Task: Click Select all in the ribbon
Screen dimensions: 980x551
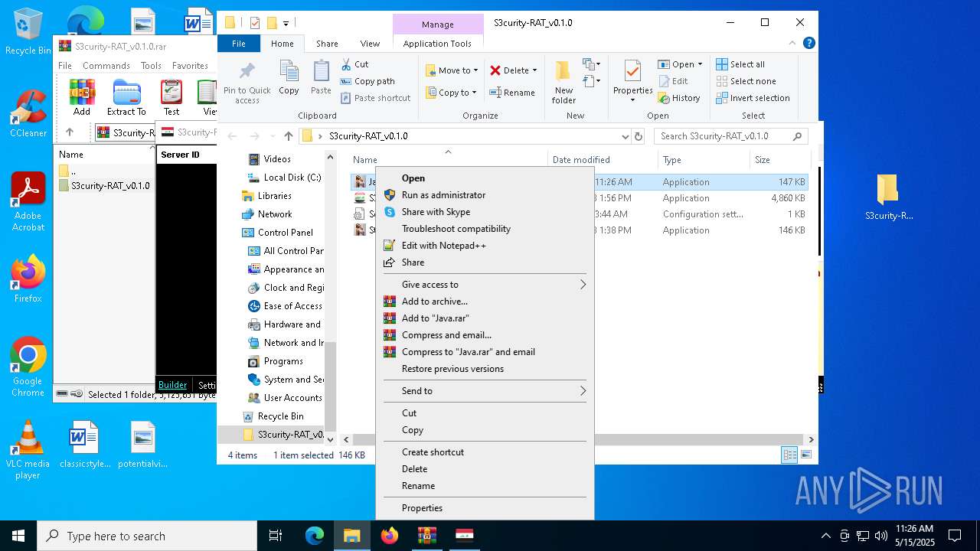Action: [x=740, y=64]
